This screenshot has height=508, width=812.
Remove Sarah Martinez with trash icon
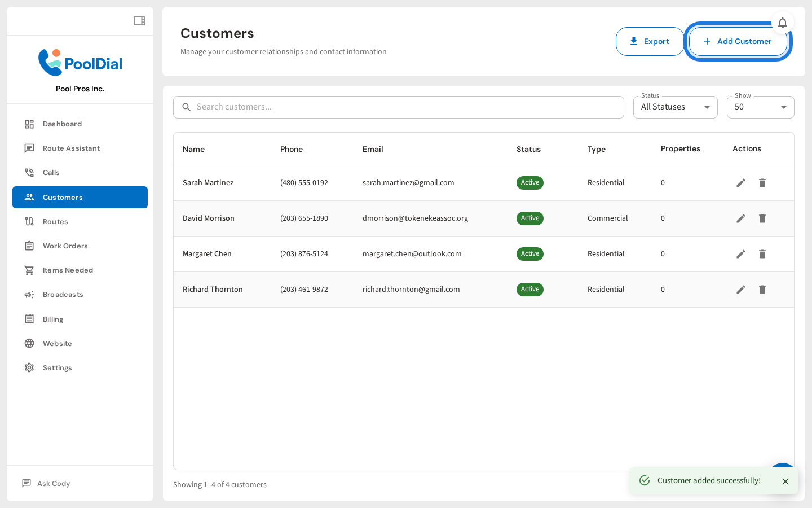point(762,183)
